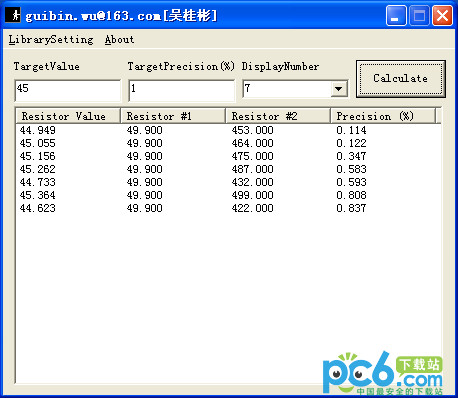Sort by Resistor Value column header
This screenshot has width=458, height=398.
(x=68, y=116)
